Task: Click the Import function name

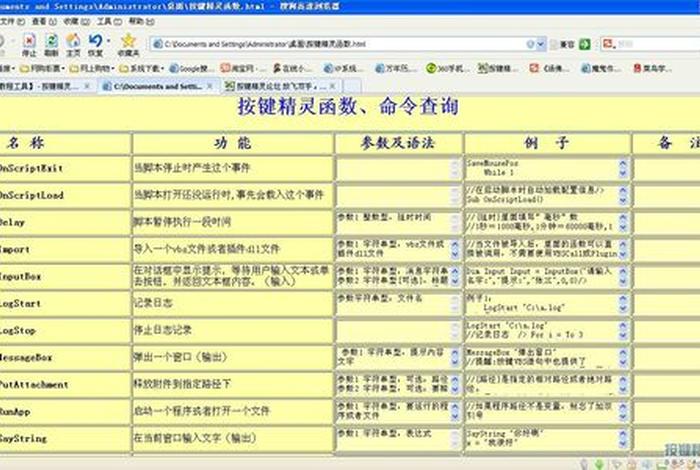Action: (x=15, y=250)
